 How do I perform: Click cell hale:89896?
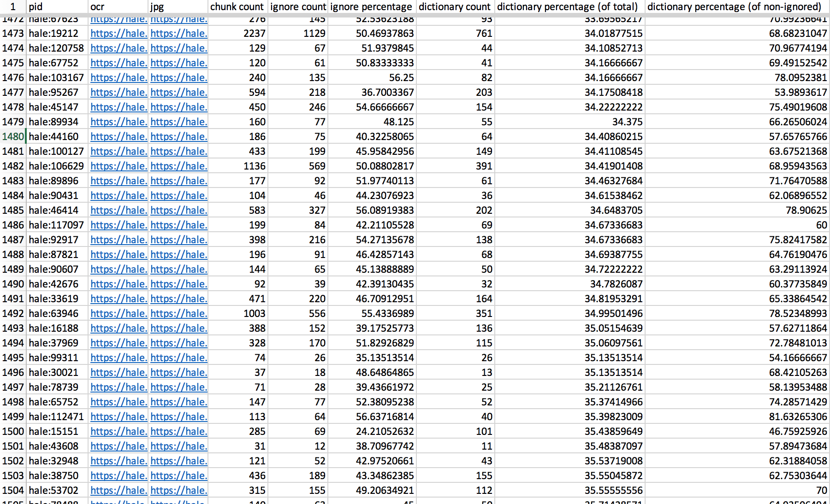click(57, 181)
